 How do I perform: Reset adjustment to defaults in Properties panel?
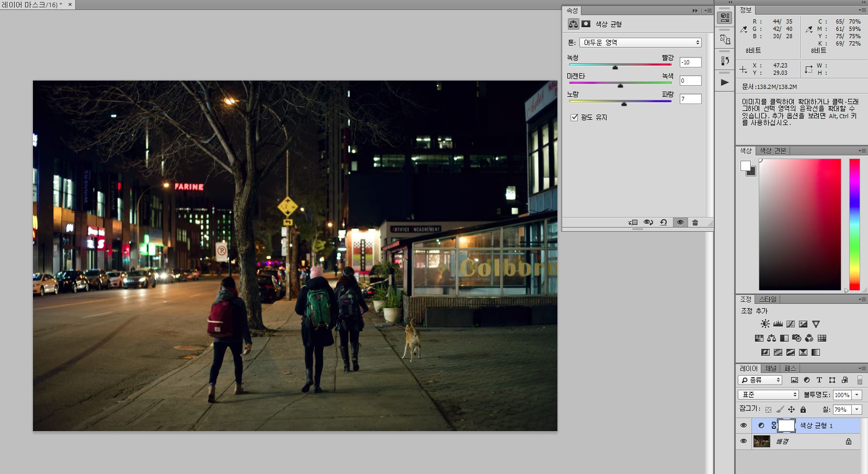tap(663, 222)
